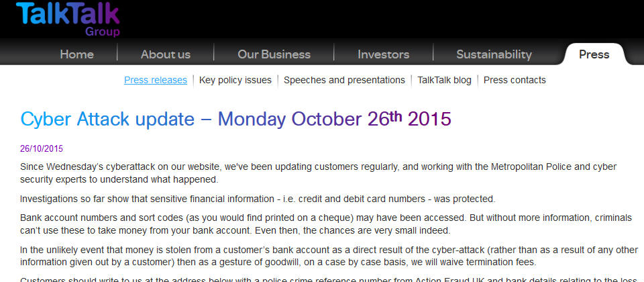Click the TalkTalk Group logo
Screen dimensions: 644x282
(68, 18)
